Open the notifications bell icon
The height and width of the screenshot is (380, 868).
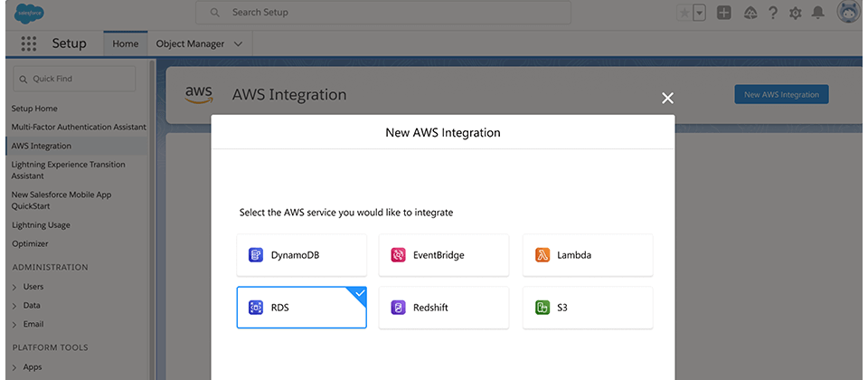click(817, 13)
